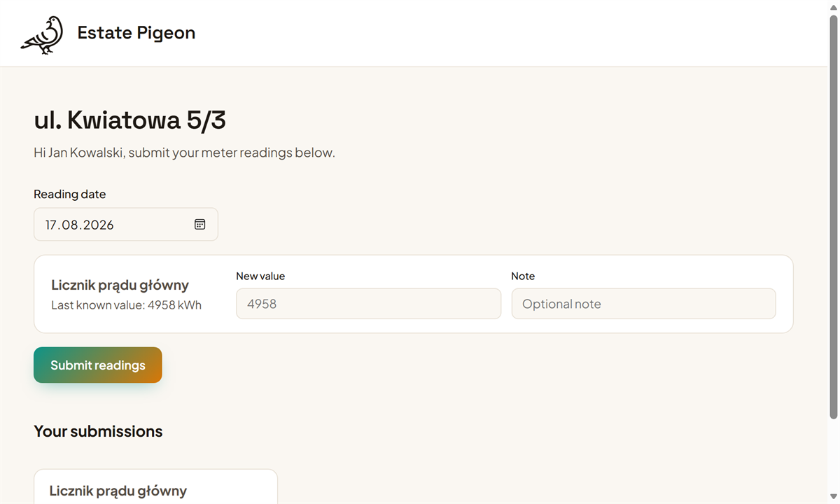
Task: Open the Licznik prądu główny submission card
Action: pos(155,486)
